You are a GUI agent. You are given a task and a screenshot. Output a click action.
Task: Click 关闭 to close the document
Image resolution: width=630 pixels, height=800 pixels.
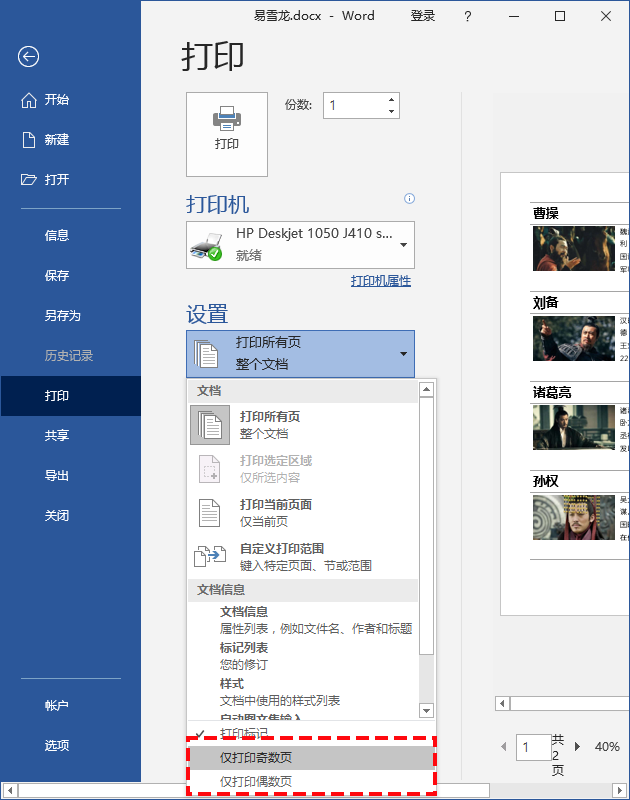[70, 515]
